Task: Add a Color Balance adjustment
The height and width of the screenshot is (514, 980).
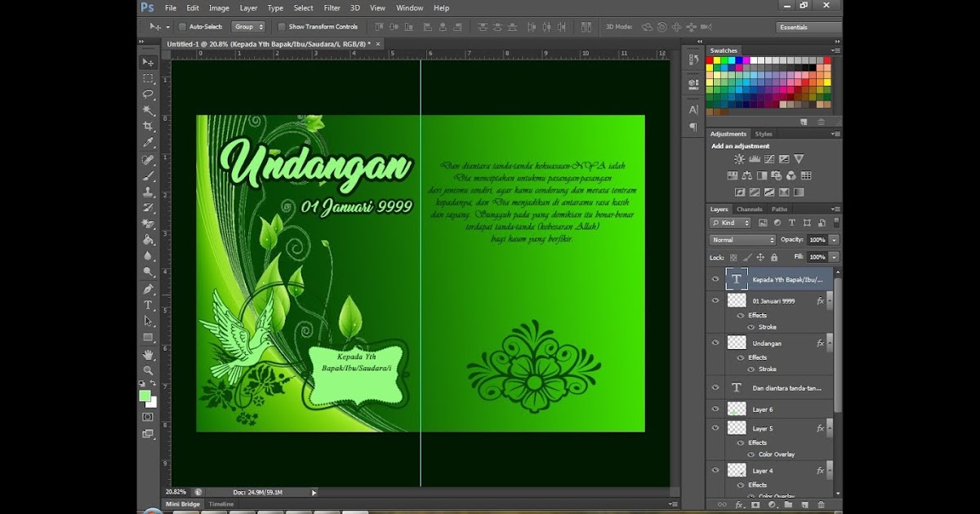Action: [x=747, y=175]
